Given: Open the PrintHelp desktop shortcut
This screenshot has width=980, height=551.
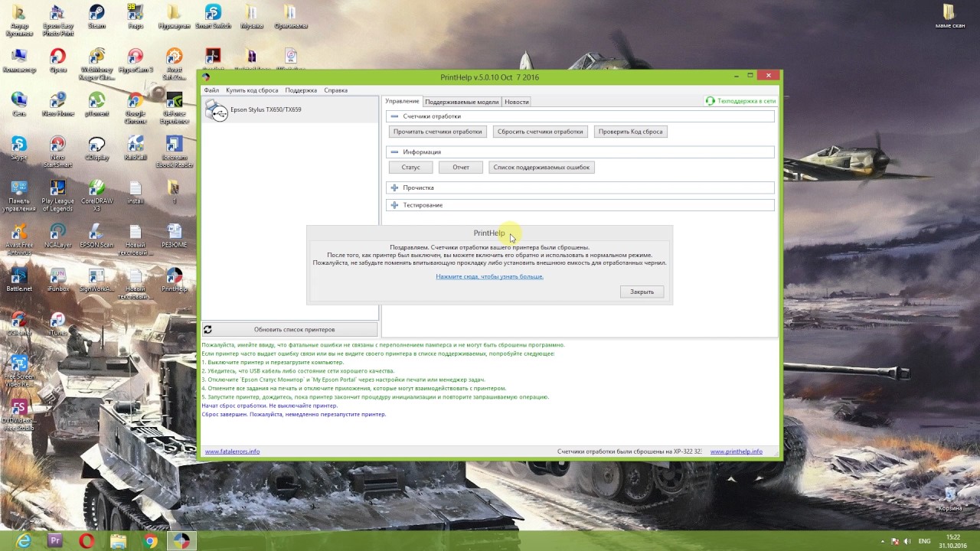Looking at the screenshot, I should pyautogui.click(x=175, y=279).
